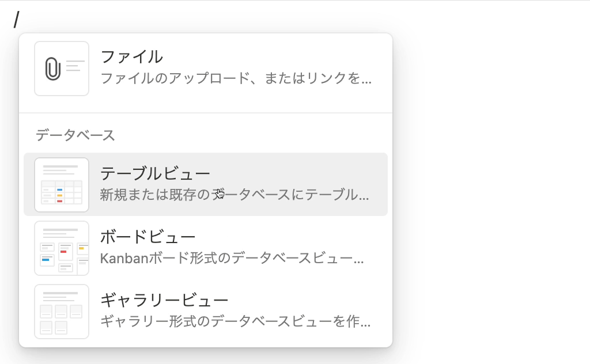
Task: Click the Gallery view cards thumbnail icon
Action: (62, 312)
